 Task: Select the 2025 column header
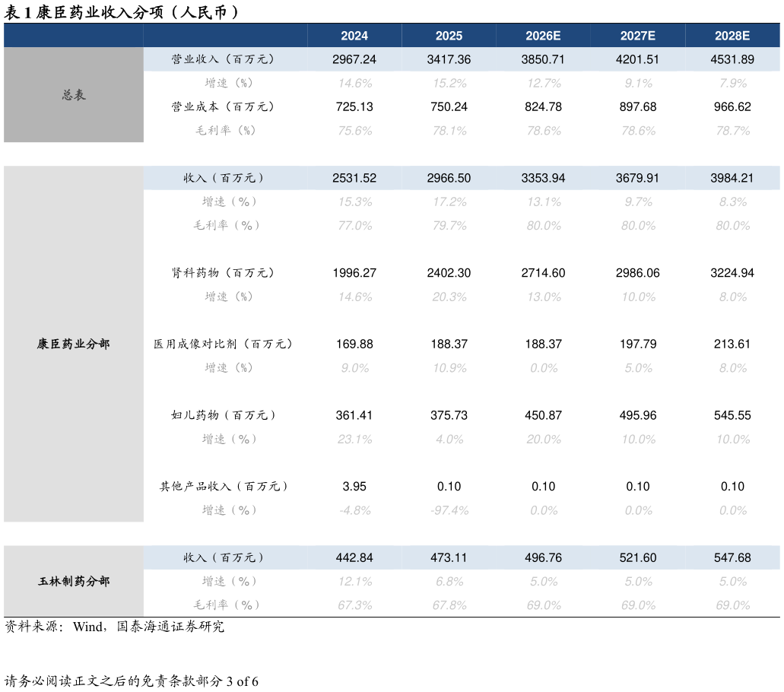click(449, 36)
